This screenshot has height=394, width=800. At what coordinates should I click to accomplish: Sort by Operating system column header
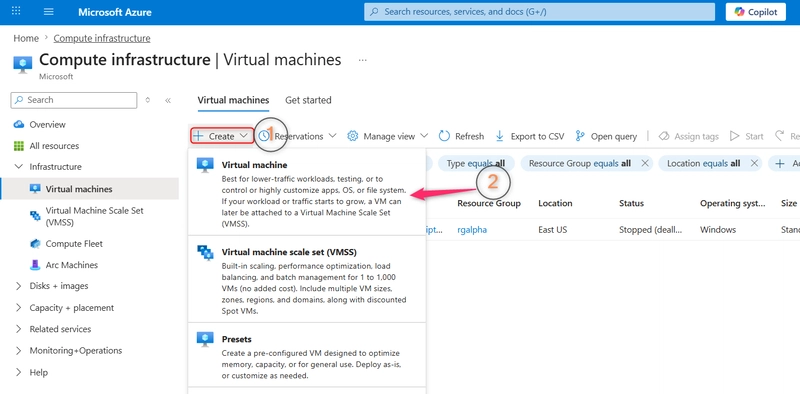click(x=733, y=203)
